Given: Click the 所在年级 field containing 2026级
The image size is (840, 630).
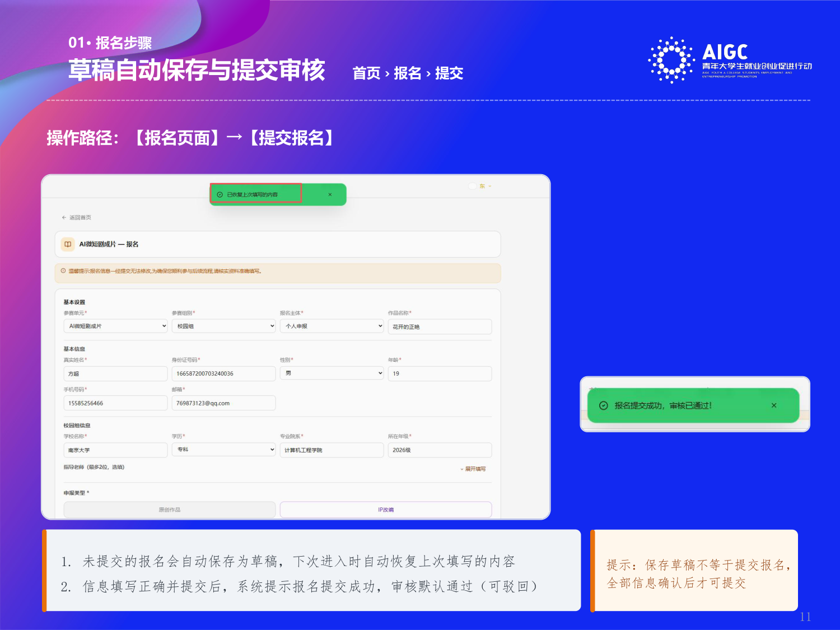Looking at the screenshot, I should coord(440,450).
